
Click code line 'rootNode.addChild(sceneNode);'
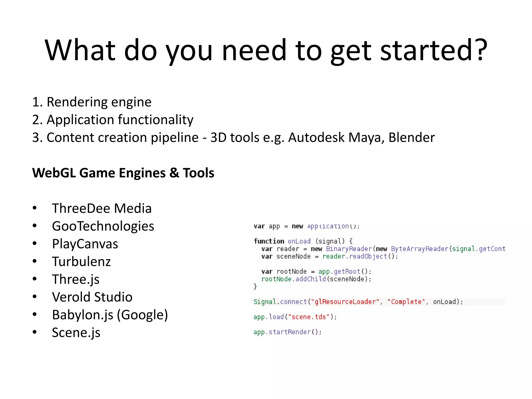point(316,279)
